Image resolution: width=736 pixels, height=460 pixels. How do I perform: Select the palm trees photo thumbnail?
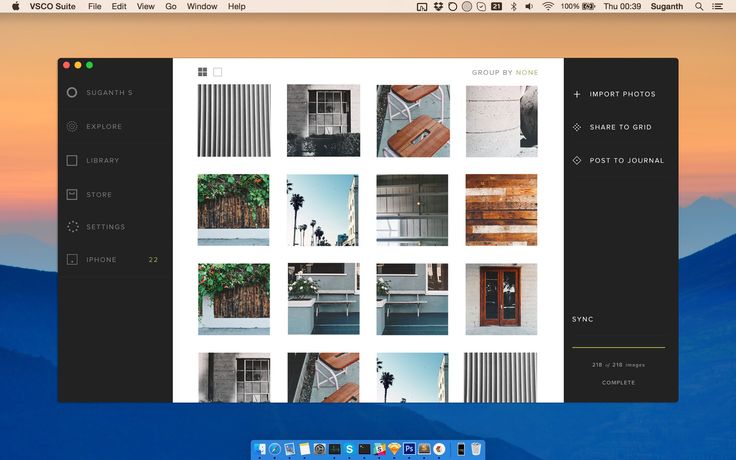click(322, 210)
